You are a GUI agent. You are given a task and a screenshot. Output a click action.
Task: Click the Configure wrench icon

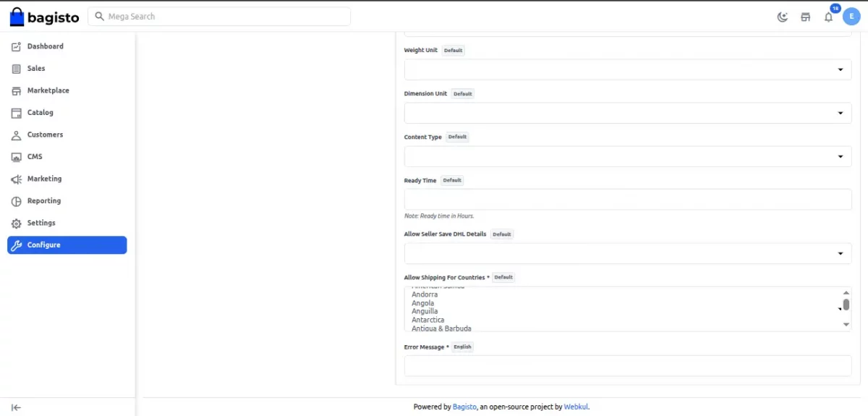pyautogui.click(x=17, y=245)
